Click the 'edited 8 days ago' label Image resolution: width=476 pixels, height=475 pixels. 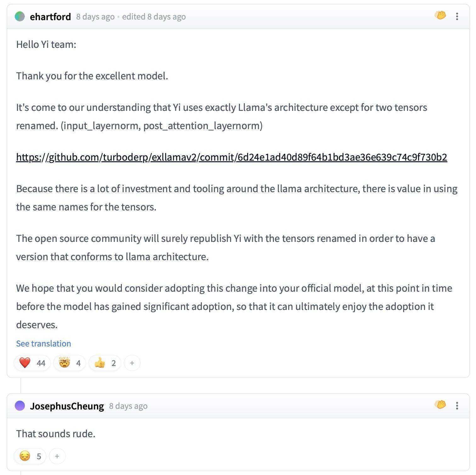coord(154,17)
